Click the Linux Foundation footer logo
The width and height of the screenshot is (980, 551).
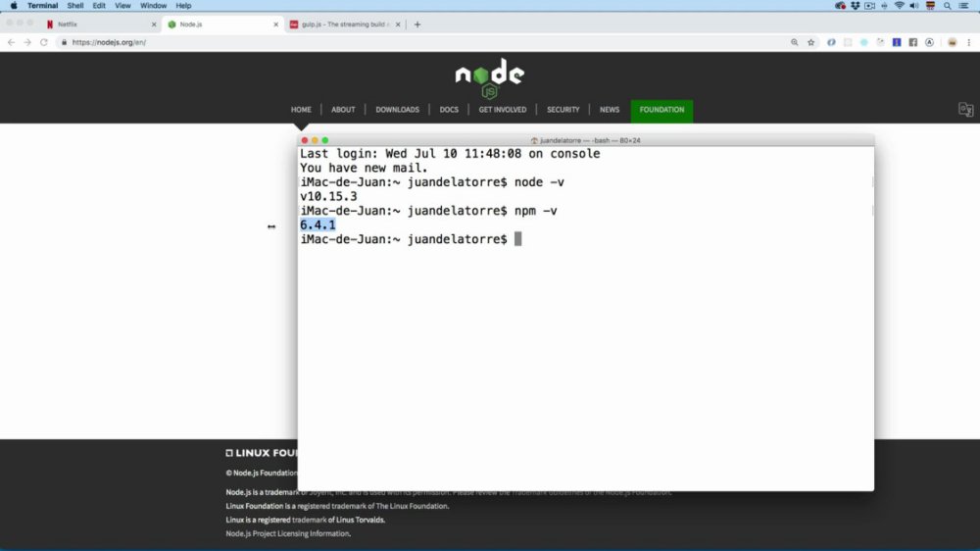tap(262, 453)
